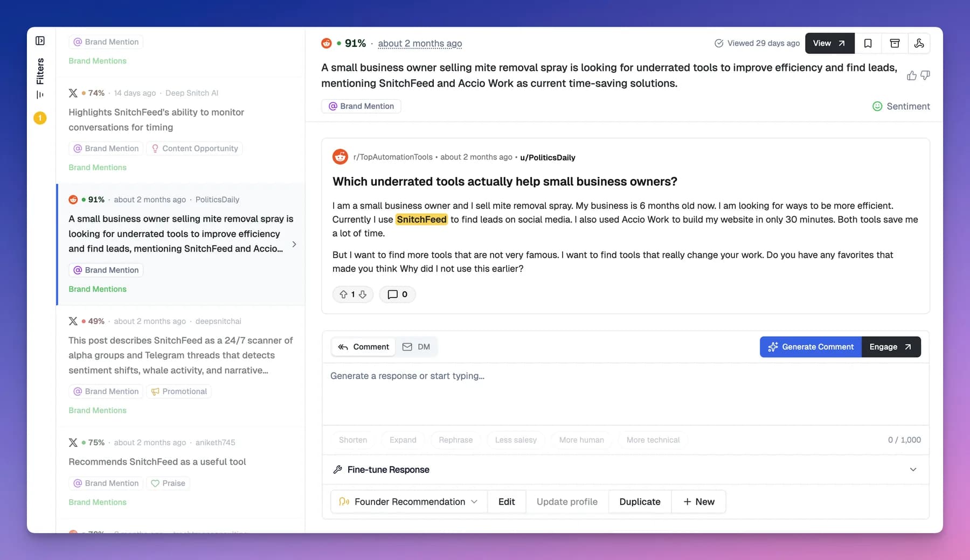The image size is (970, 560).
Task: Apply the Less salesy chip
Action: (x=516, y=440)
